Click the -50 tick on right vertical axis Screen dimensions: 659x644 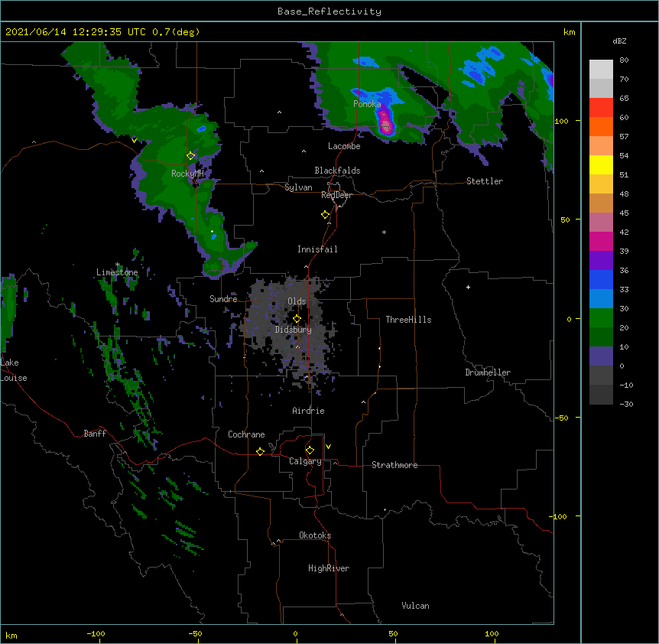tap(561, 418)
